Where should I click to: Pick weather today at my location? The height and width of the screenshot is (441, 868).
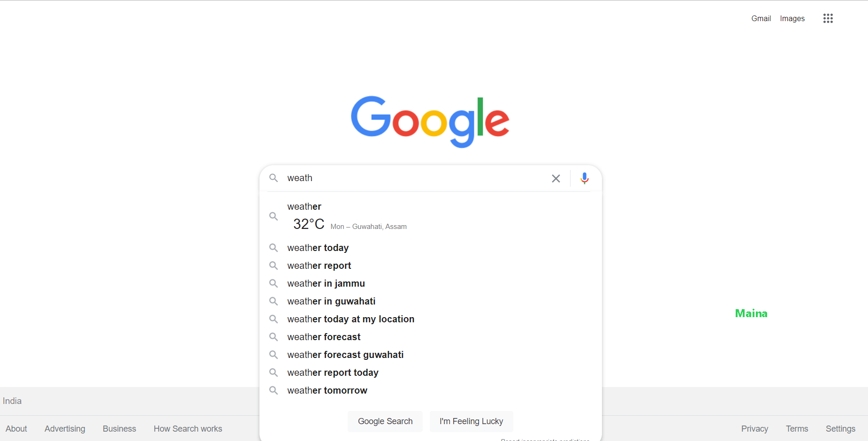[431, 319]
